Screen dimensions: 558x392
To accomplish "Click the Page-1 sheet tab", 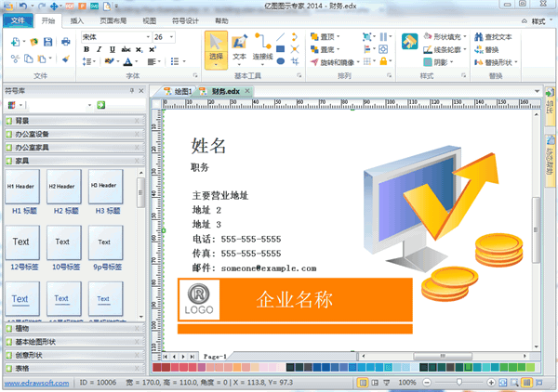I will pyautogui.click(x=215, y=356).
